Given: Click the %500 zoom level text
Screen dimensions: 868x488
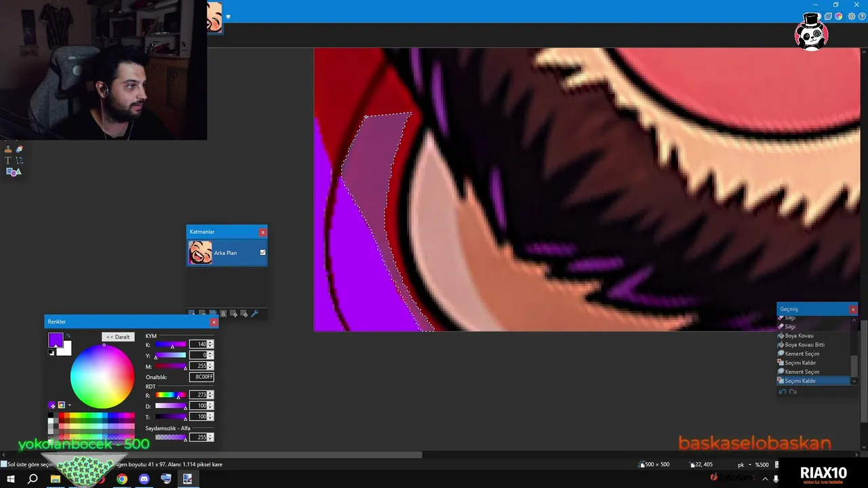Looking at the screenshot, I should (762, 464).
